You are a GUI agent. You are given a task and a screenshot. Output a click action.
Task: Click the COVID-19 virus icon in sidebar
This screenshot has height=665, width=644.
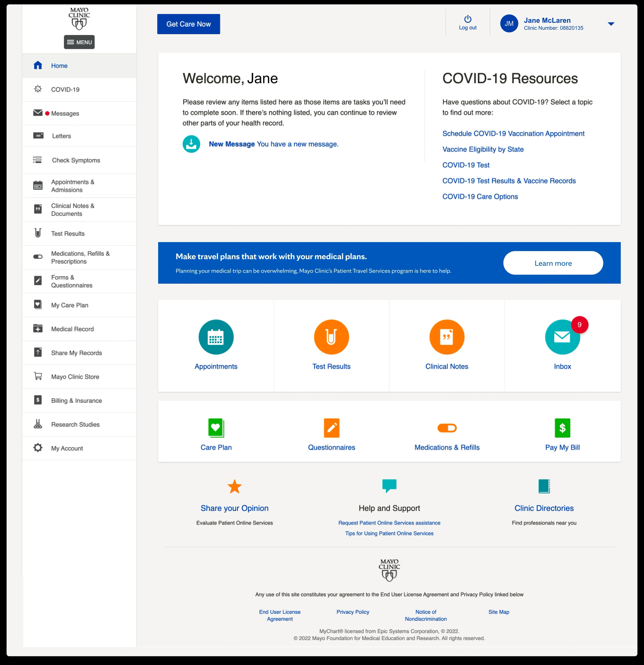[x=38, y=89]
